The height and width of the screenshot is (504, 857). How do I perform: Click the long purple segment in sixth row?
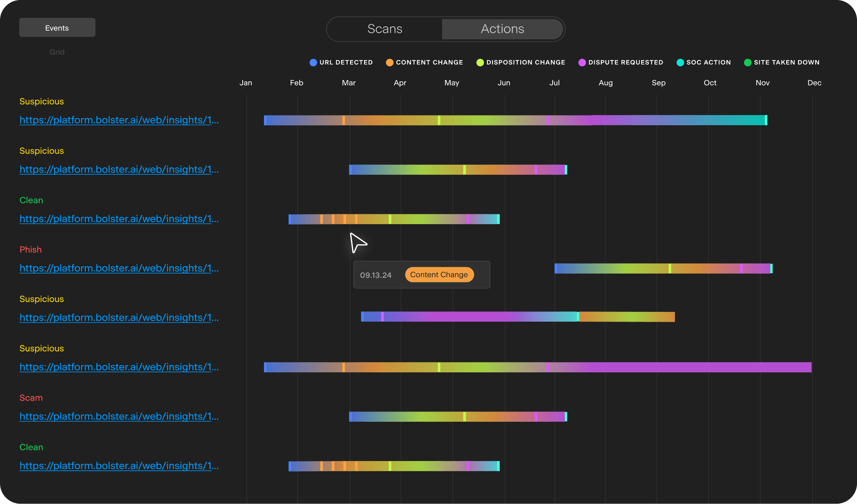tap(682, 367)
